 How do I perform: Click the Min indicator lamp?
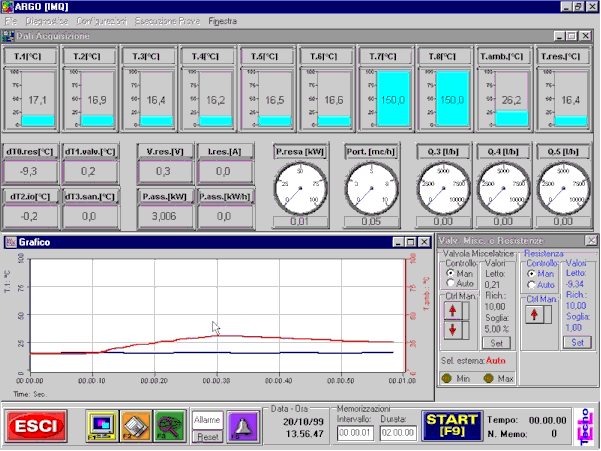coord(447,379)
